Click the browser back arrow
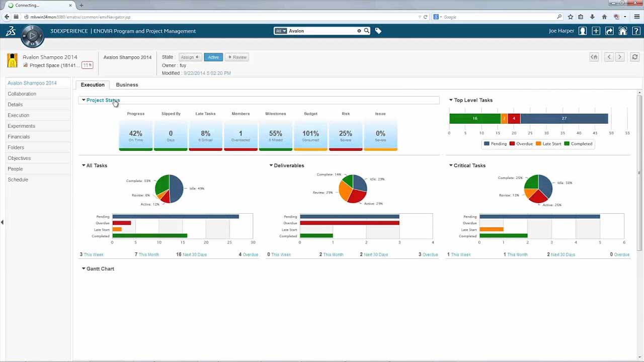The image size is (644, 362). (7, 17)
